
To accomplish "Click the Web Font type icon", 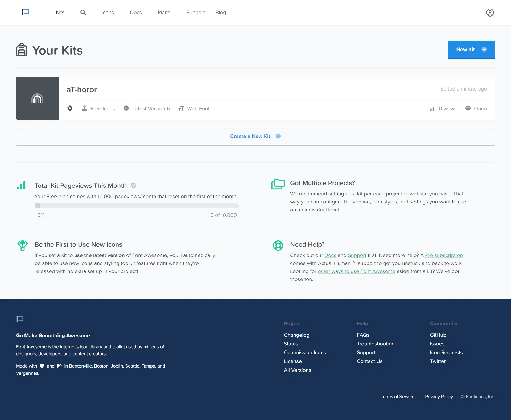I will (x=181, y=108).
